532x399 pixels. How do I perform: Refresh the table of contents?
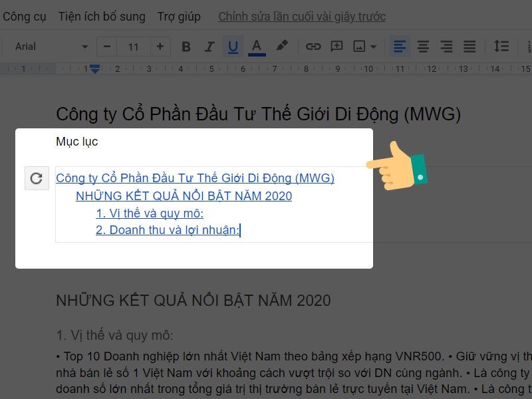[x=37, y=178]
